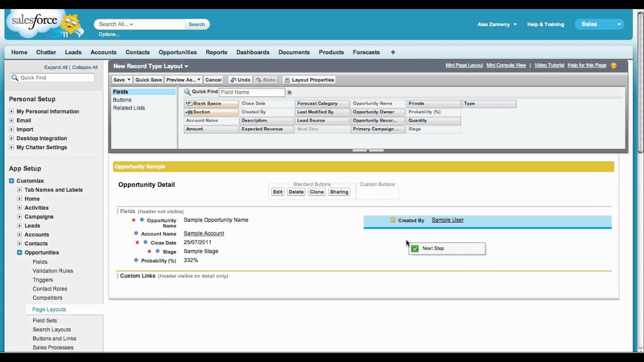
Task: Switch to the Opportunities tab
Action: 178,52
